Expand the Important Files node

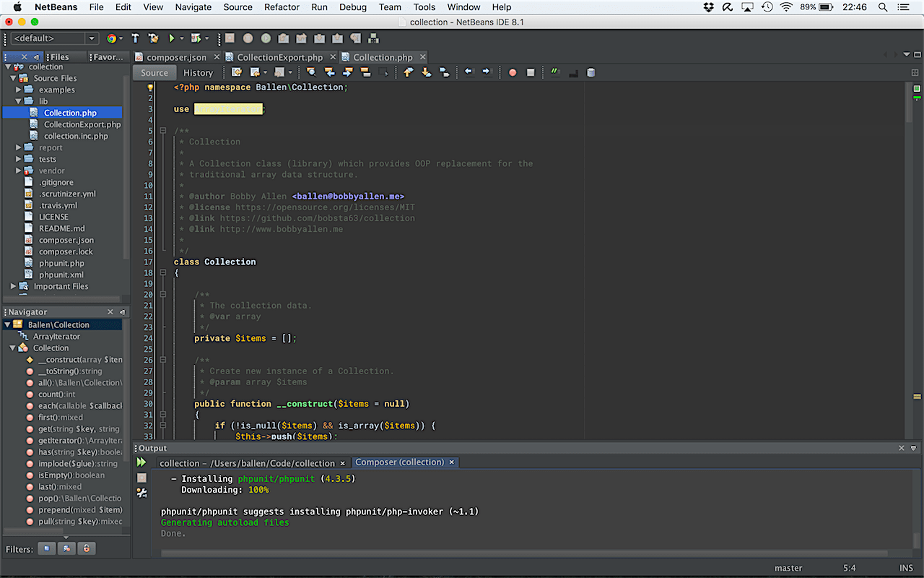point(13,286)
